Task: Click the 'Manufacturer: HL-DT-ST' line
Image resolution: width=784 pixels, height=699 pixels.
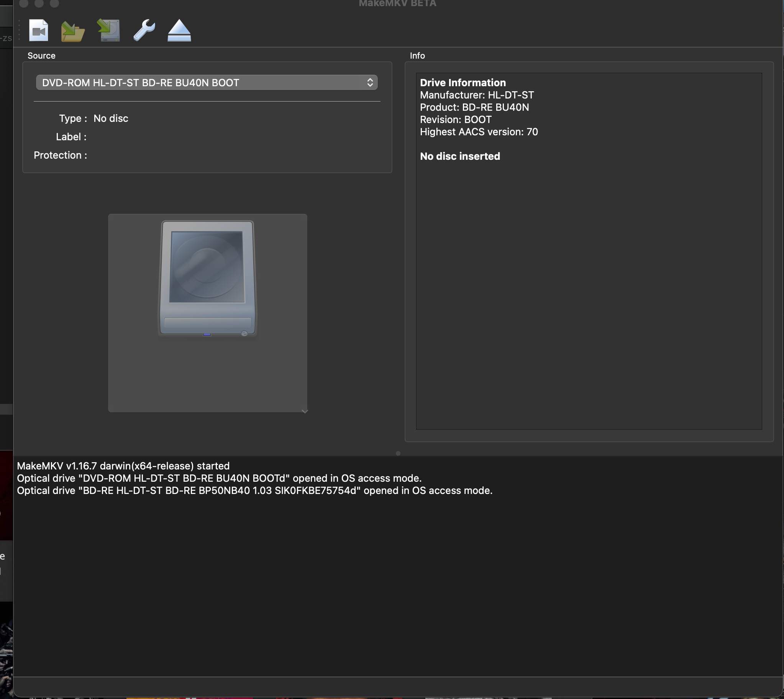Action: 477,95
